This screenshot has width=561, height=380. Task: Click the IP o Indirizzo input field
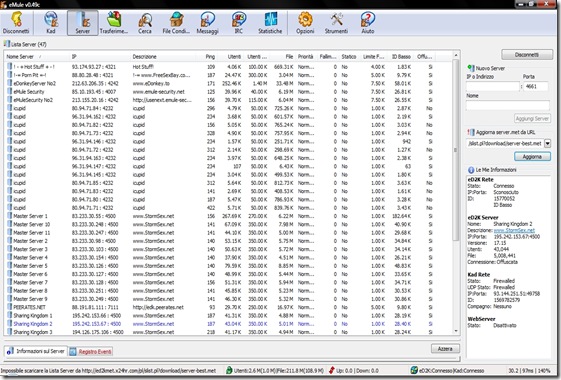tap(493, 86)
